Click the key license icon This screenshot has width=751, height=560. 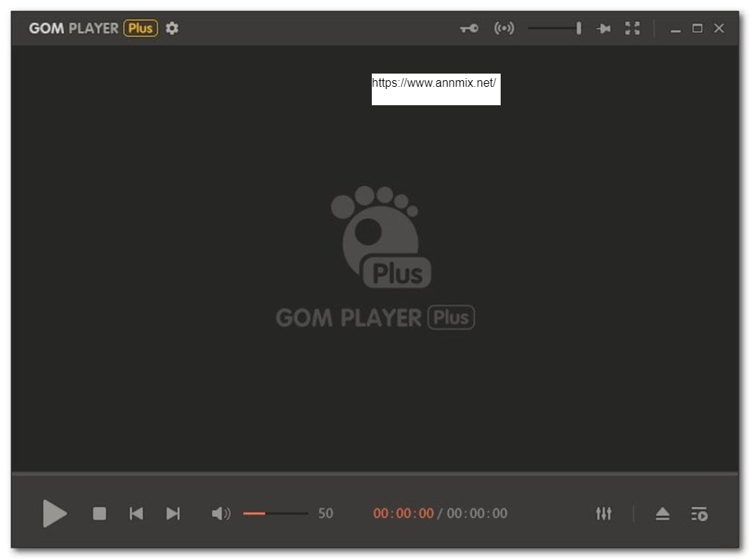pyautogui.click(x=469, y=28)
